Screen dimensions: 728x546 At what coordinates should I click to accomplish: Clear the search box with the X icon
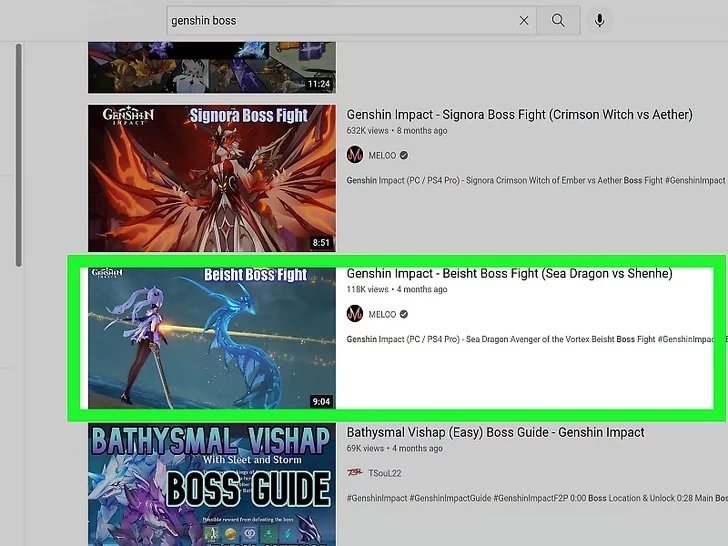(524, 20)
